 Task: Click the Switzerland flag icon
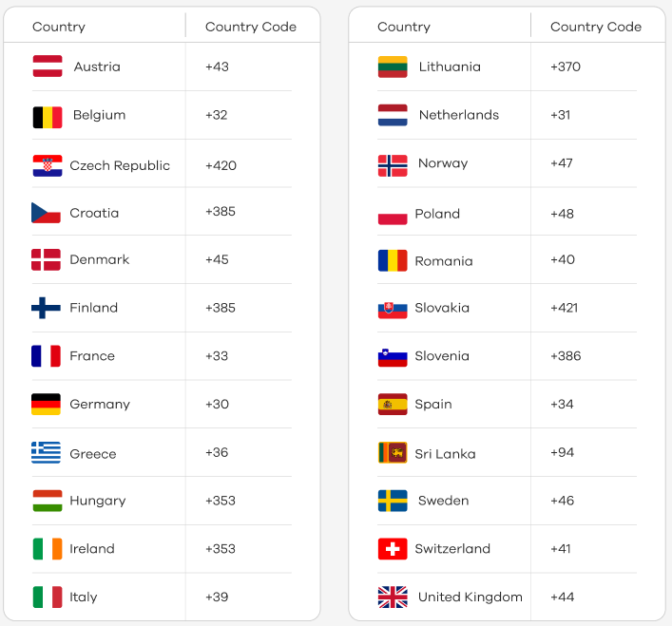pyautogui.click(x=393, y=549)
